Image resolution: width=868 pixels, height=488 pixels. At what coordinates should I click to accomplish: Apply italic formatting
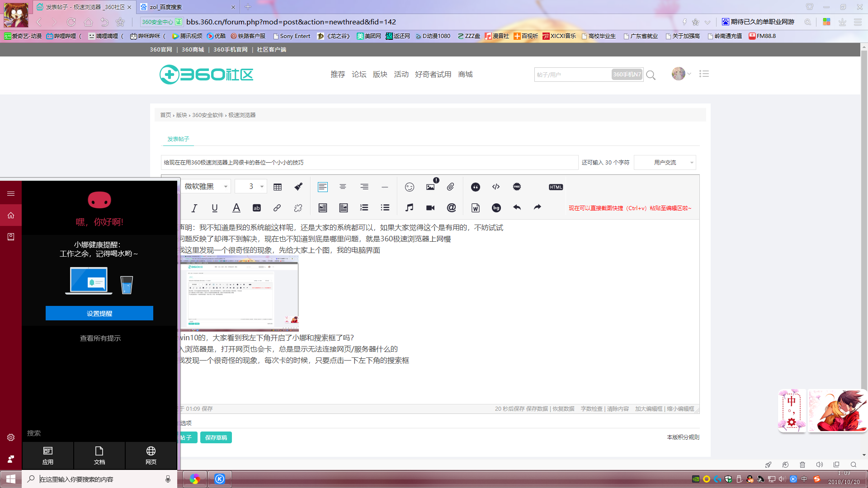click(194, 208)
